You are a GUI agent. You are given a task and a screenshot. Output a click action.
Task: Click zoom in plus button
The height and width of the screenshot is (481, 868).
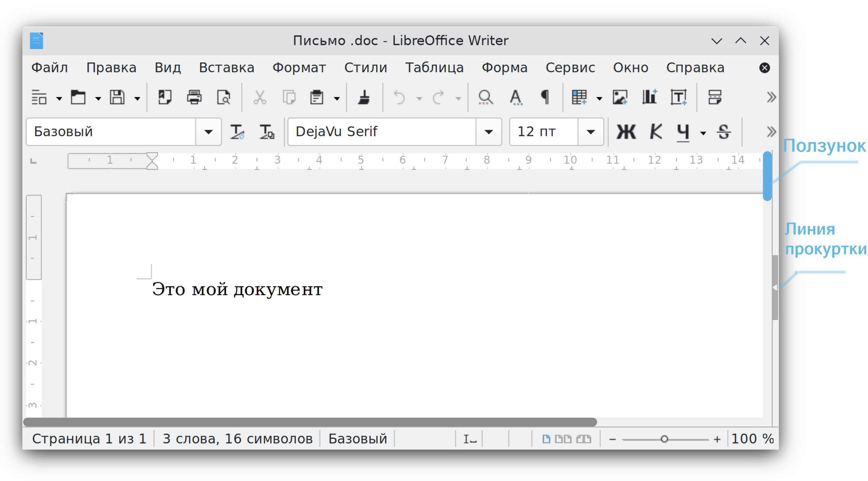[x=717, y=439]
